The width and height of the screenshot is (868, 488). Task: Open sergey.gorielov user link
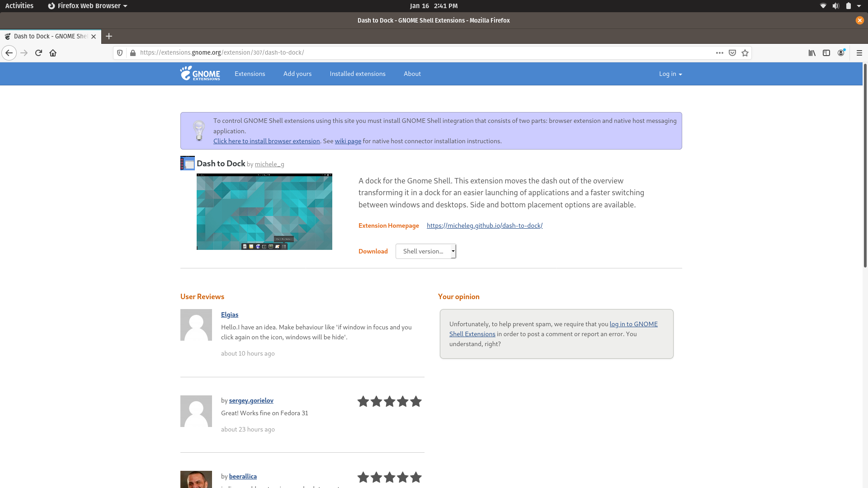(251, 400)
